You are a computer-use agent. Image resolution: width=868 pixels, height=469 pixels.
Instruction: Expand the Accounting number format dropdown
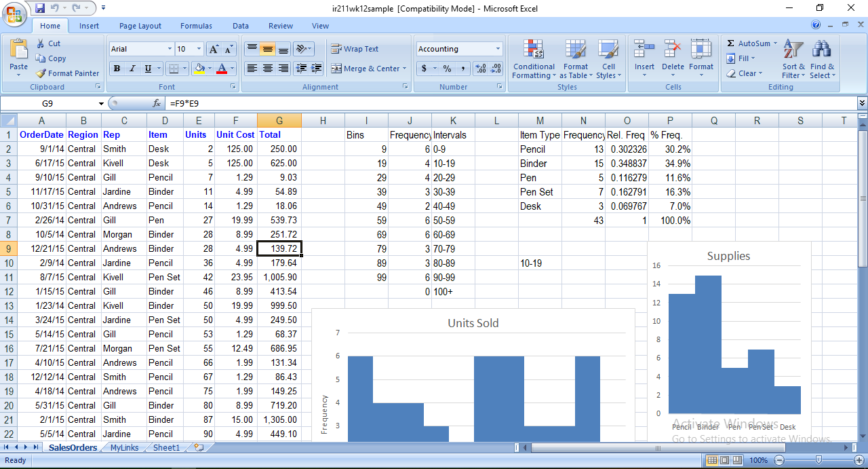tap(498, 49)
